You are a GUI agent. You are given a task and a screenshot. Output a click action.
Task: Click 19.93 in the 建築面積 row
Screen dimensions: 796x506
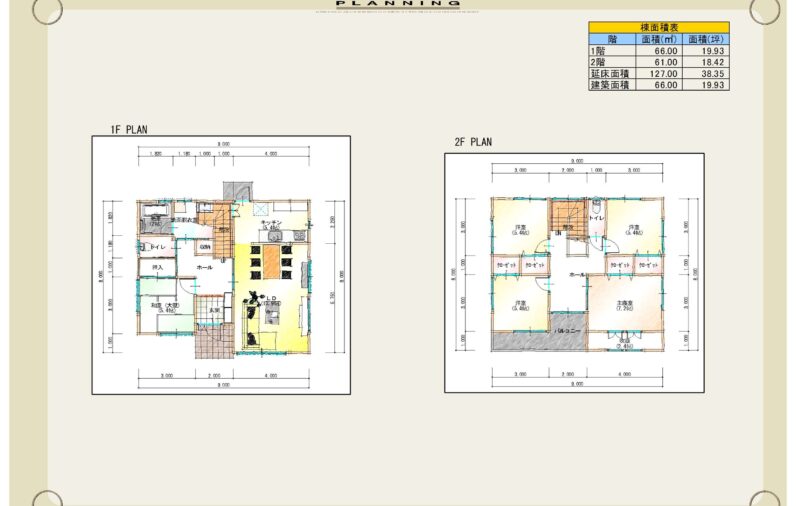coord(713,85)
